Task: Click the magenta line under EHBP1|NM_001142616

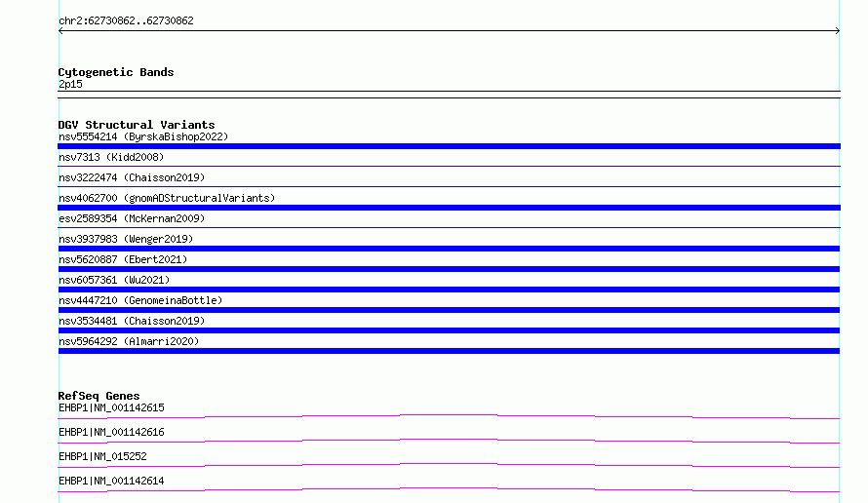Action: tap(449, 441)
